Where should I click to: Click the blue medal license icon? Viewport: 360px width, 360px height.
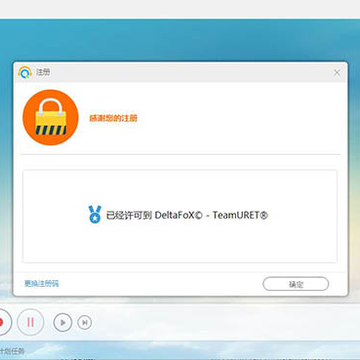click(x=95, y=214)
